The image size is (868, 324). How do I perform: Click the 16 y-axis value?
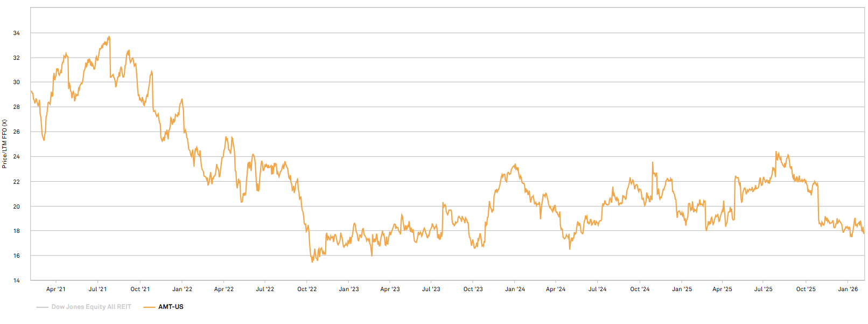tap(17, 256)
